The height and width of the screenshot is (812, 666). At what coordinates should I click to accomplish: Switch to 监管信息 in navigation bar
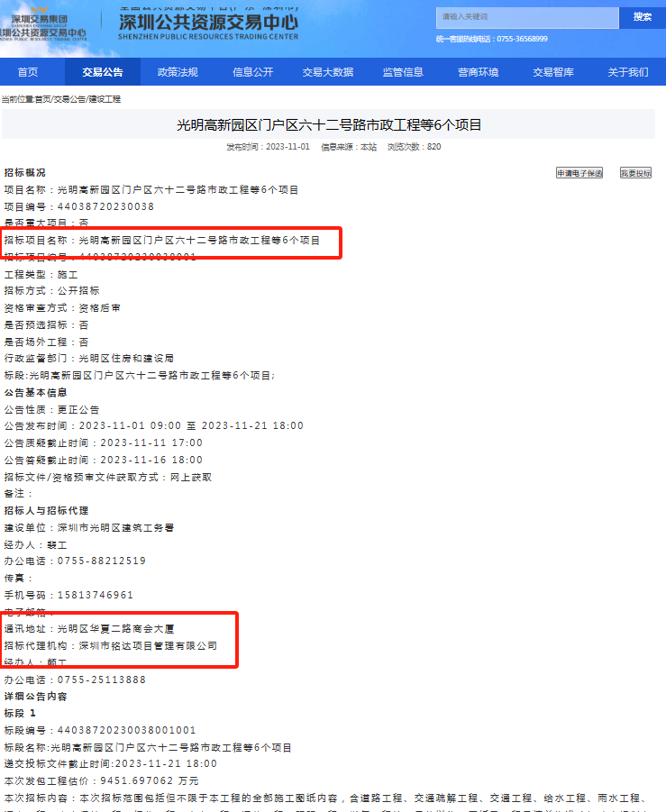coord(403,72)
